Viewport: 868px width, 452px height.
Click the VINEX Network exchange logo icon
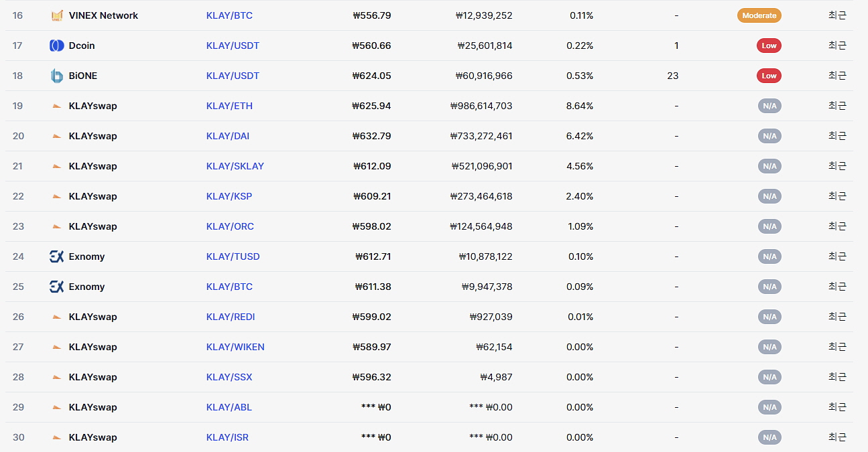tap(57, 15)
